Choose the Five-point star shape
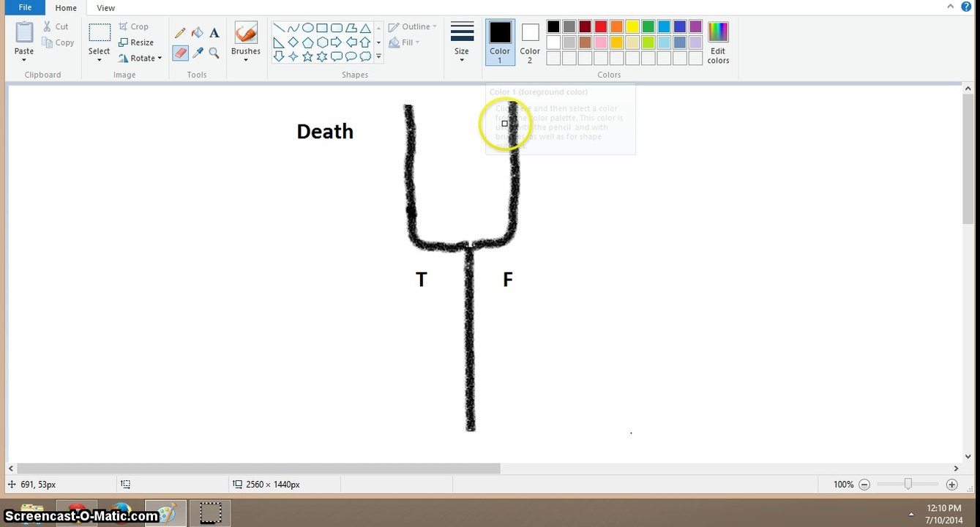The width and height of the screenshot is (980, 527). point(307,56)
